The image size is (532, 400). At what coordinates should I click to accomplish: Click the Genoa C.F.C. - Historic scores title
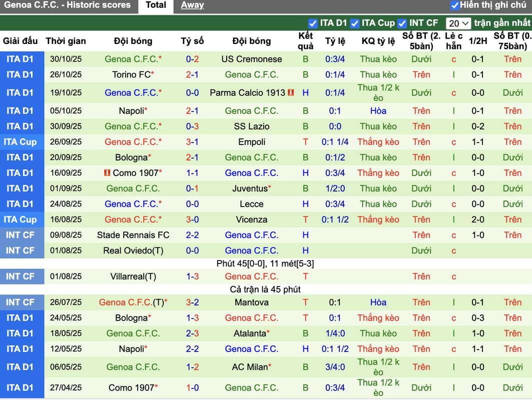(67, 5)
